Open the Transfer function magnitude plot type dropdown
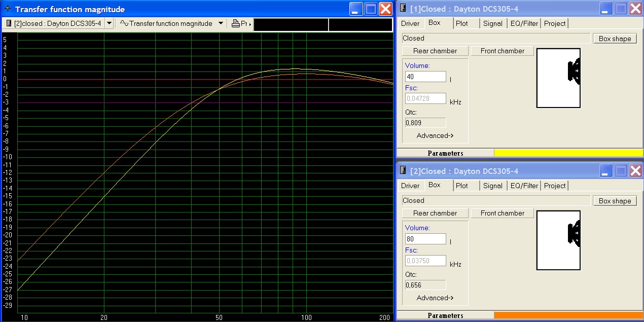Viewport: 644px width, 322px height. coord(220,23)
